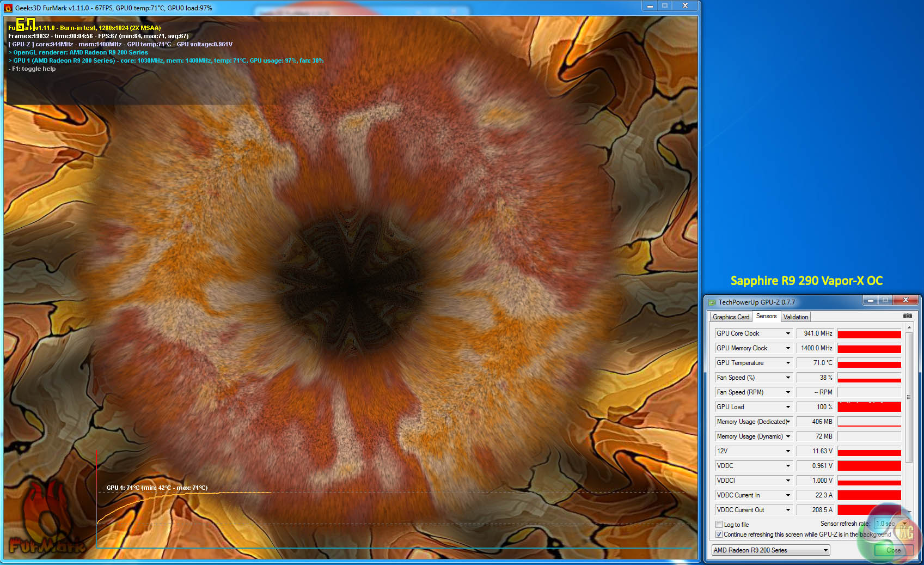Image resolution: width=924 pixels, height=565 pixels.
Task: Open the Validation tab
Action: click(796, 317)
